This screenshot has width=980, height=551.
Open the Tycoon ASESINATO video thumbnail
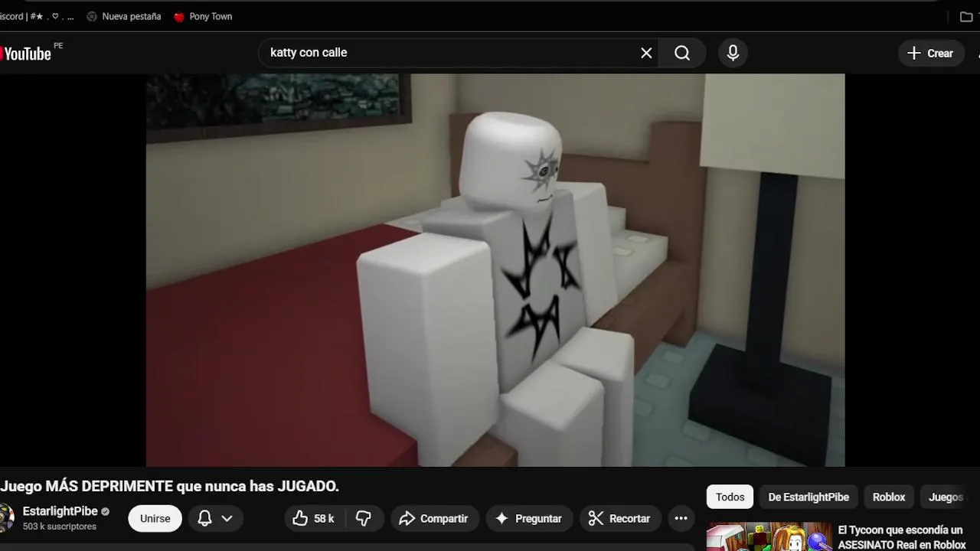point(769,536)
